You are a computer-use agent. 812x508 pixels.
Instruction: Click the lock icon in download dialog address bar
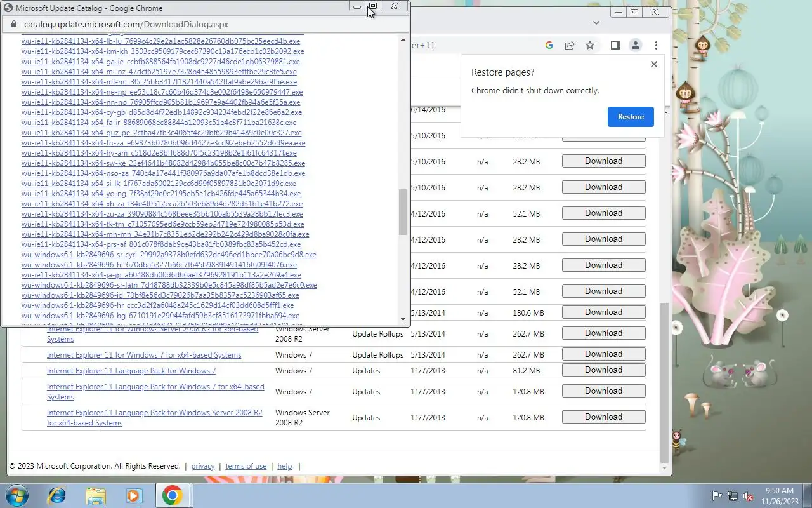click(x=14, y=25)
